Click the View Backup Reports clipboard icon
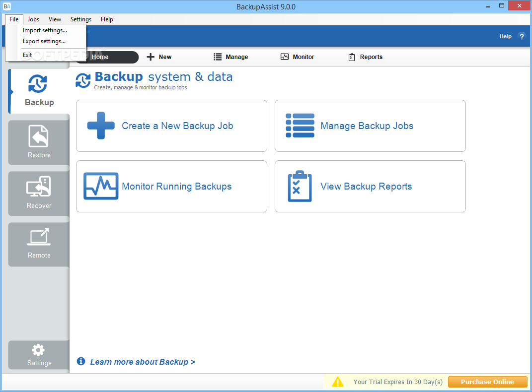Image resolution: width=532 pixels, height=392 pixels. point(300,186)
